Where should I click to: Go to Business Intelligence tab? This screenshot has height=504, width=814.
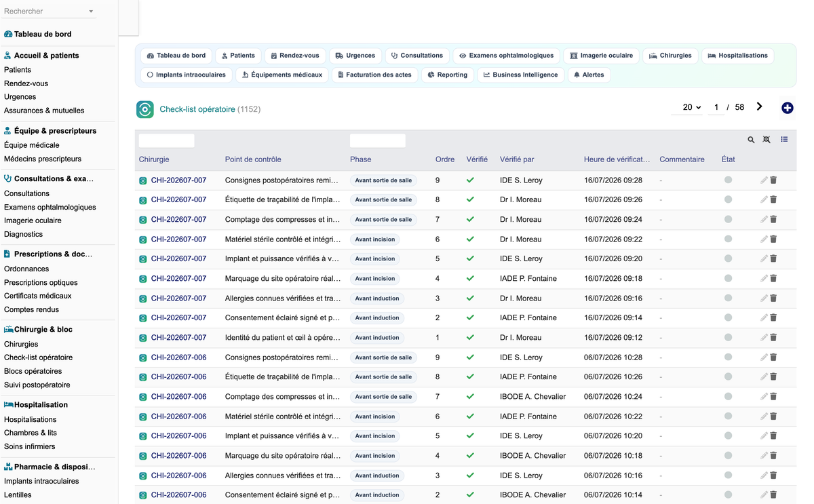tap(520, 75)
